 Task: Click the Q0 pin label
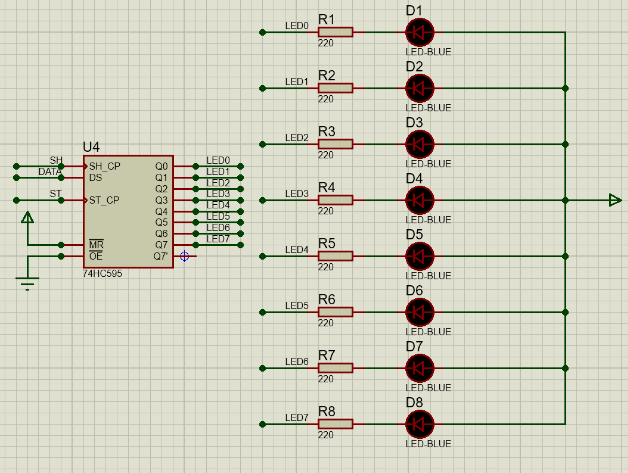[161, 166]
